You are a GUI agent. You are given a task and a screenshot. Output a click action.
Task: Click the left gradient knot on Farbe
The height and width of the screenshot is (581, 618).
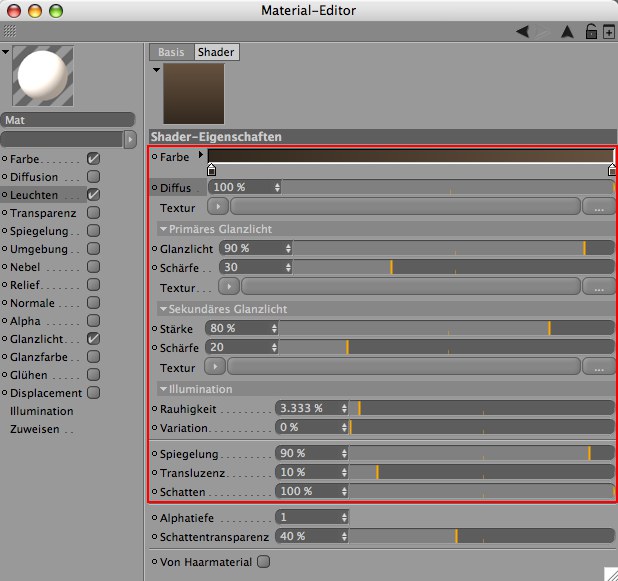click(x=211, y=171)
